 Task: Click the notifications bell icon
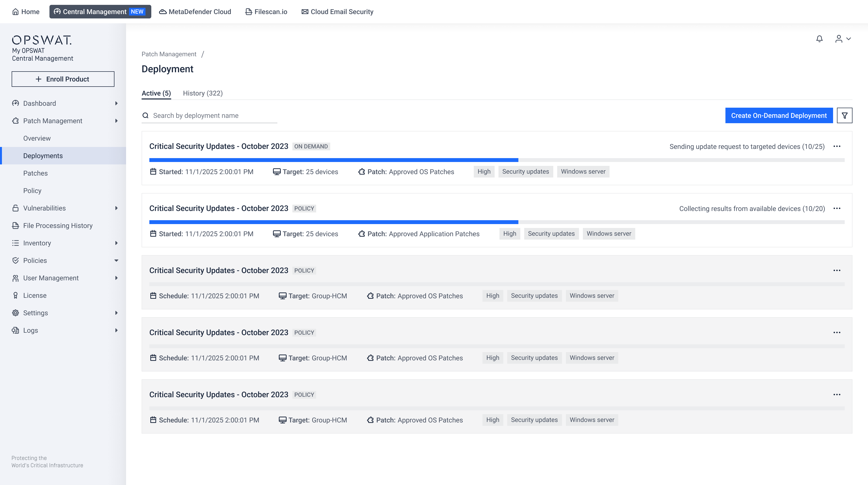point(819,39)
